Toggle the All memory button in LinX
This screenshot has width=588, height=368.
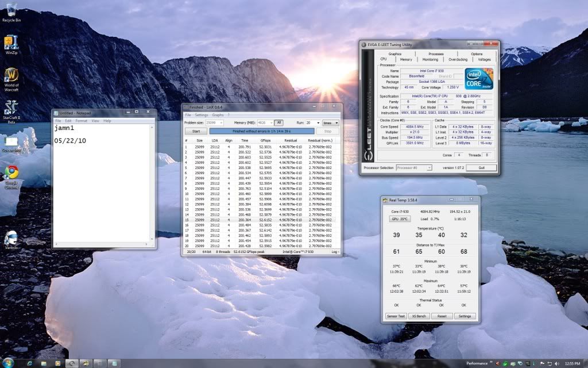pos(278,122)
